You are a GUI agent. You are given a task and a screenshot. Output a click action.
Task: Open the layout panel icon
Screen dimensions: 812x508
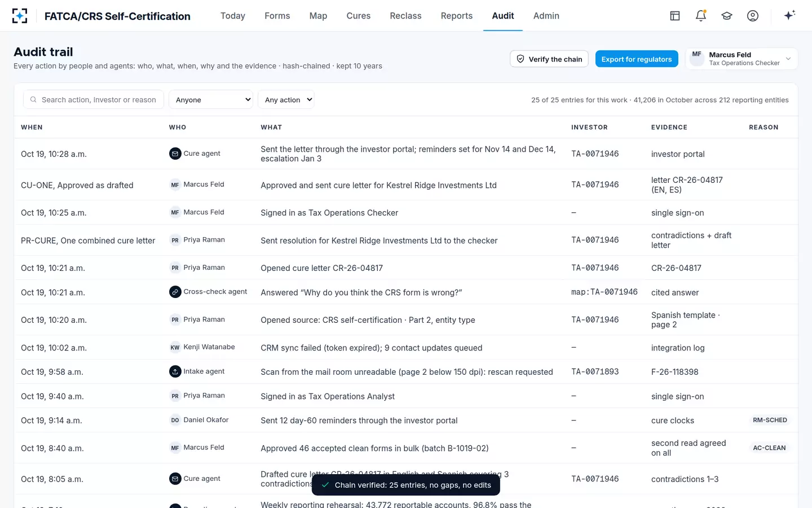[675, 16]
